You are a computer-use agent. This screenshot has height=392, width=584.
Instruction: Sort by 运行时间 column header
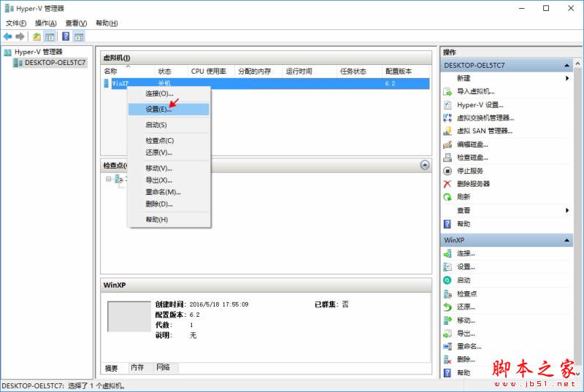coord(310,72)
